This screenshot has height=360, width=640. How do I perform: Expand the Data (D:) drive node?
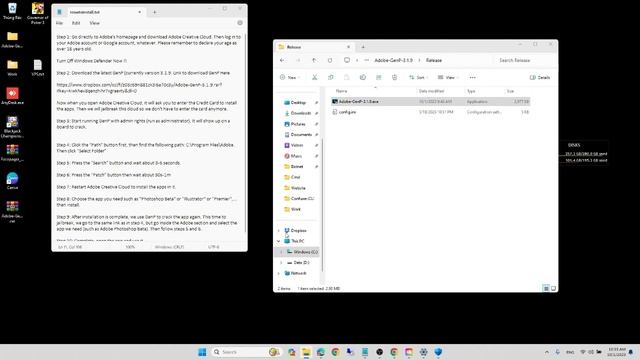tap(281, 262)
